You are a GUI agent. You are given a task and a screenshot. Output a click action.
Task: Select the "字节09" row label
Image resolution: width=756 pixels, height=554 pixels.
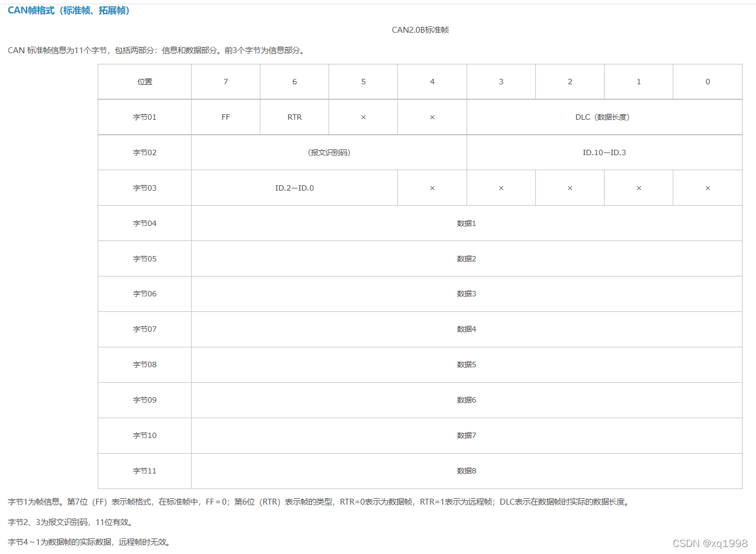[145, 400]
